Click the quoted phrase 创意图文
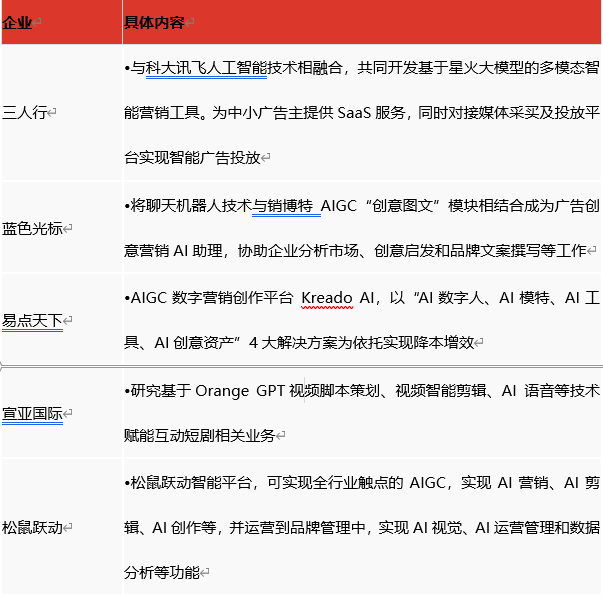603x597 pixels. pos(403,205)
